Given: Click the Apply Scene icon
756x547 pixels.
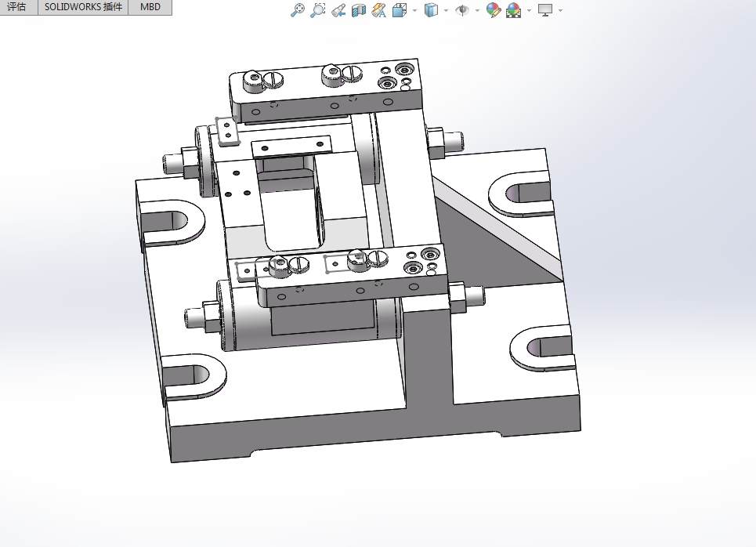Looking at the screenshot, I should coord(514,10).
